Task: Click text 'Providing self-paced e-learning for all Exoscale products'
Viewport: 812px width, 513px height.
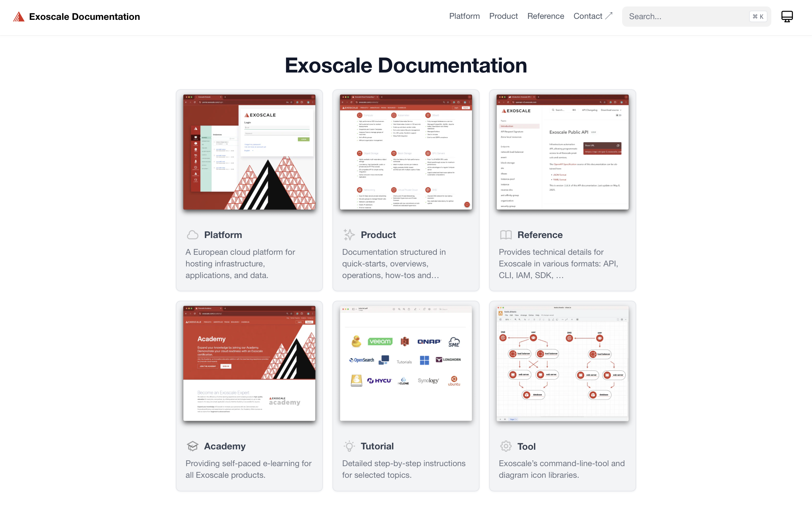Action: (248, 469)
